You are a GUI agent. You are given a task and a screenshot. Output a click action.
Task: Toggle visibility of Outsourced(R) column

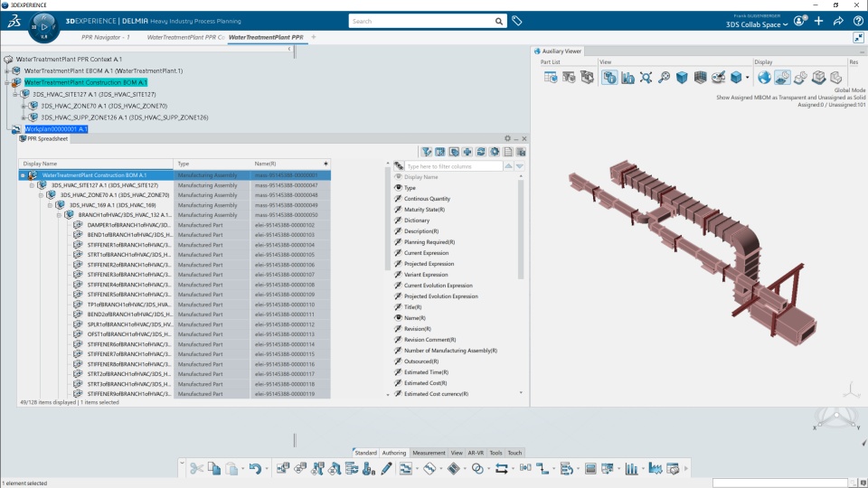pos(398,361)
